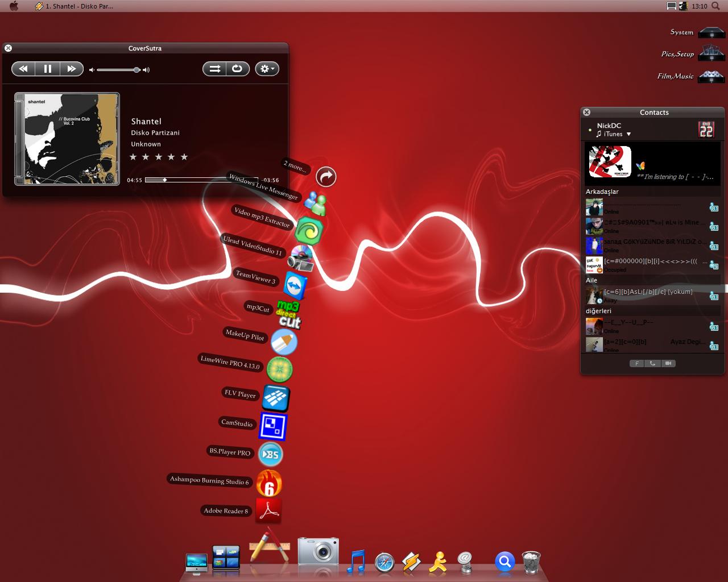Select the 'AsLı {yokum}' contact
This screenshot has width=728, height=582.
pos(653,296)
